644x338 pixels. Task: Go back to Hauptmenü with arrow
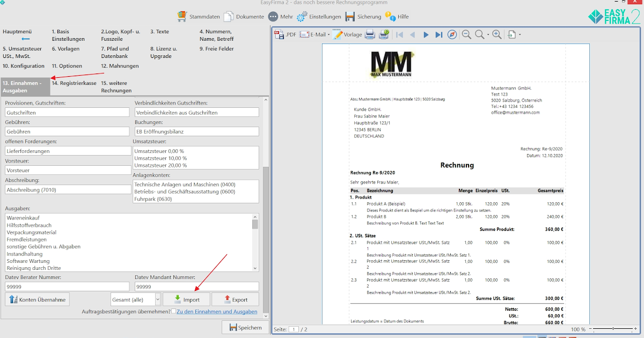[x=26, y=39]
